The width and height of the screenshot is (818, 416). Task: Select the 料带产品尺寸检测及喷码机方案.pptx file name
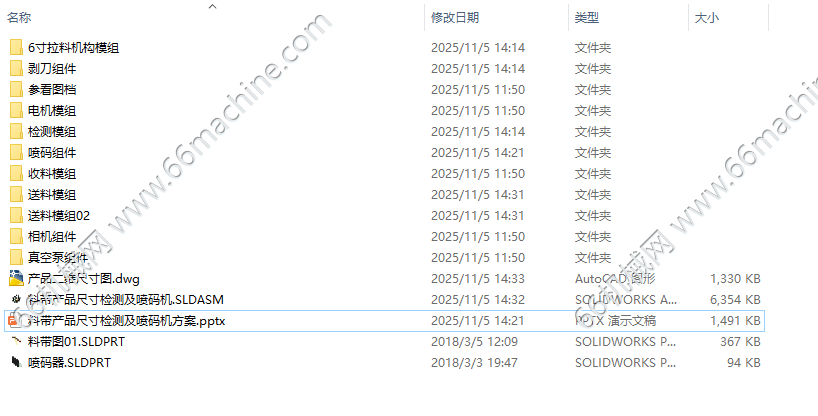(x=126, y=320)
